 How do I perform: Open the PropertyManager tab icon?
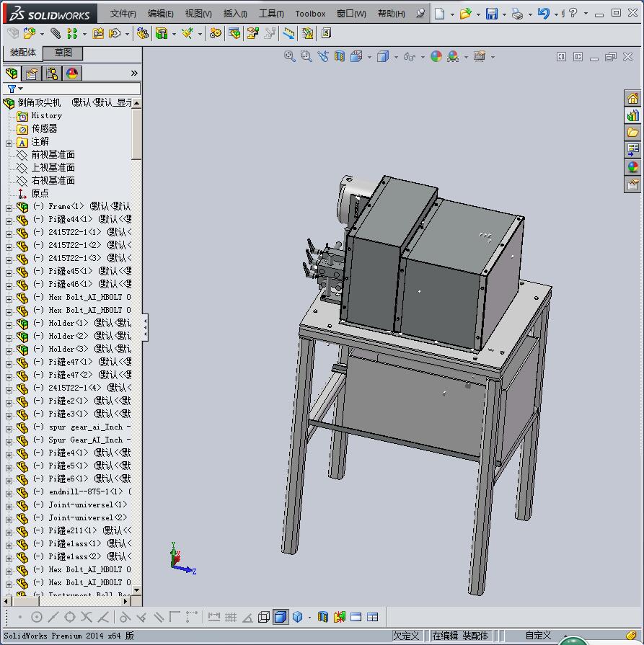[32, 74]
